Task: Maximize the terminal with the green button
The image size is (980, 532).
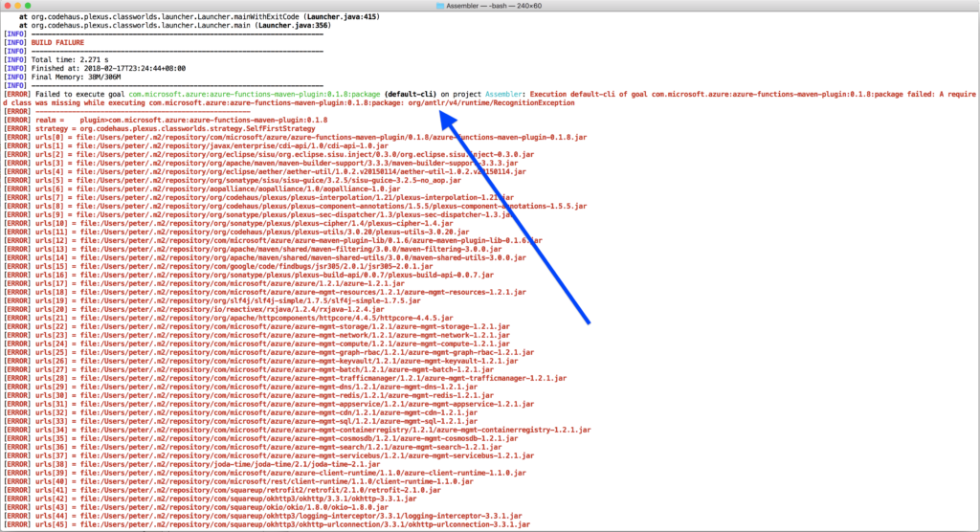Action: [x=28, y=6]
